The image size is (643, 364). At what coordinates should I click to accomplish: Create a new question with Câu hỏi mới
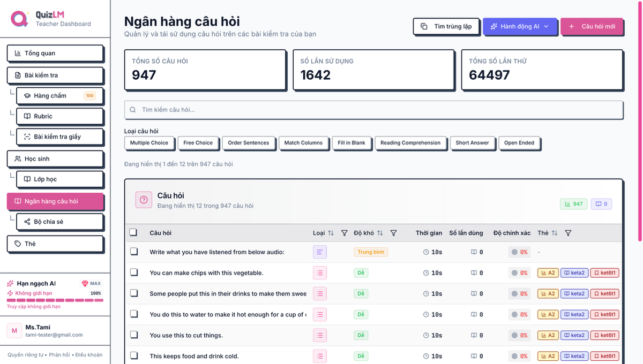click(592, 26)
